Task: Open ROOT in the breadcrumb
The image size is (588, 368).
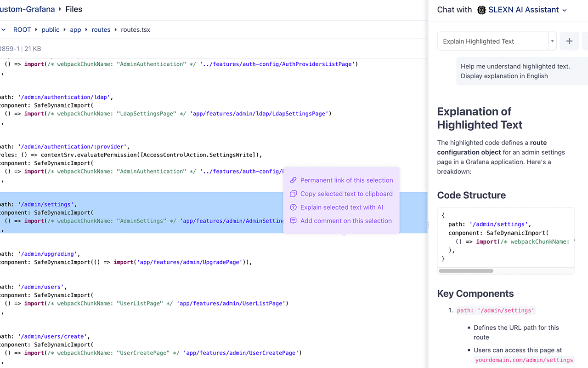Action: click(x=22, y=29)
